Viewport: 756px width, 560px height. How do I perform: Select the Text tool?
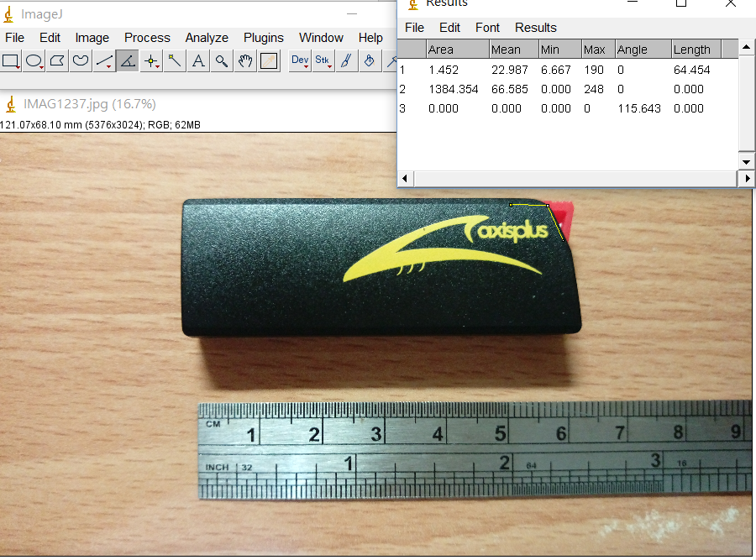pos(197,61)
